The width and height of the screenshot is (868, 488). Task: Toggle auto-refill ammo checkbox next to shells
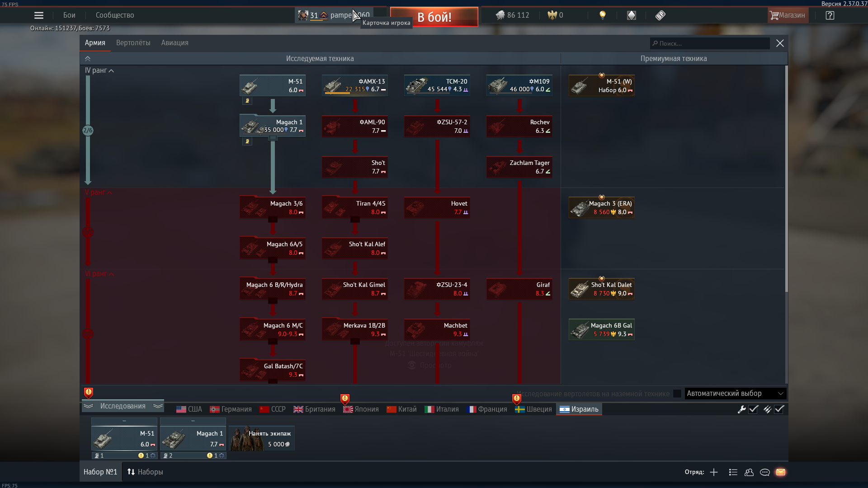(x=779, y=409)
